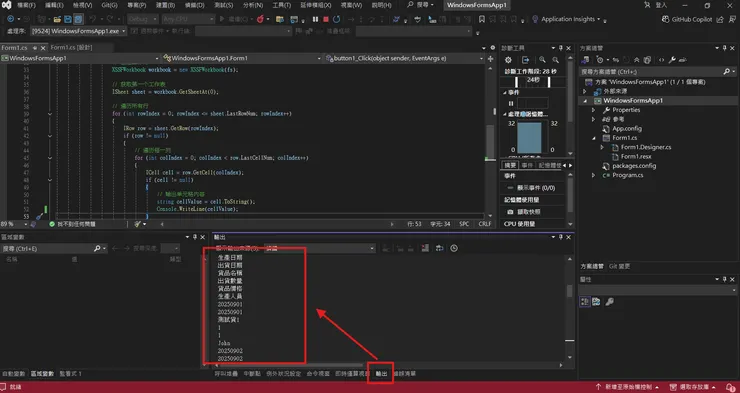This screenshot has height=393, width=740.
Task: Click the clock timestamp icon in Output toolbar
Action: tap(454, 248)
